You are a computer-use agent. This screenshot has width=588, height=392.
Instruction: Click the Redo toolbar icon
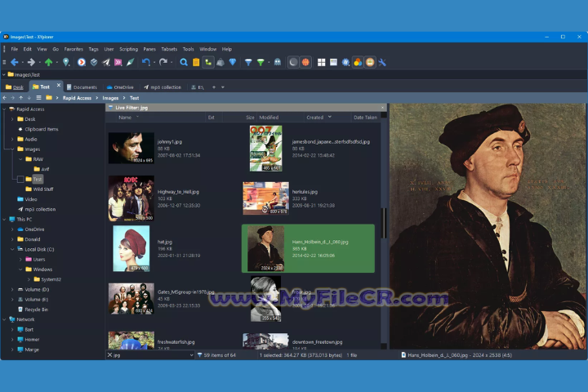click(163, 62)
